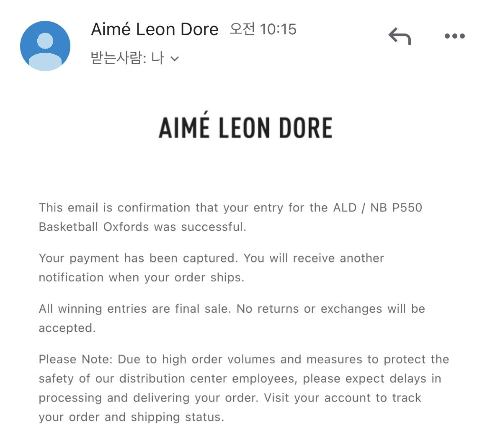Click the 오전 10:15 timestamp
This screenshot has width=490, height=448.
point(263,29)
